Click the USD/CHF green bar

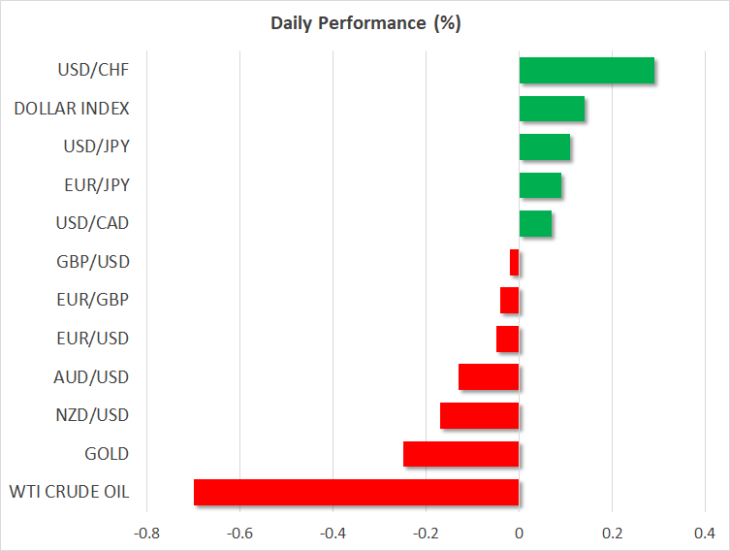click(x=587, y=70)
